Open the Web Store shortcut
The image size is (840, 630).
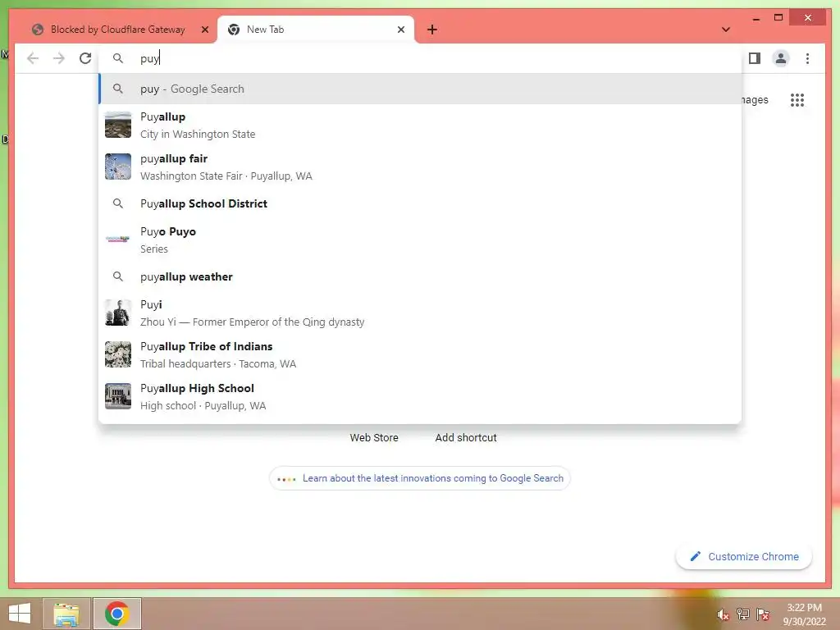[x=374, y=438]
